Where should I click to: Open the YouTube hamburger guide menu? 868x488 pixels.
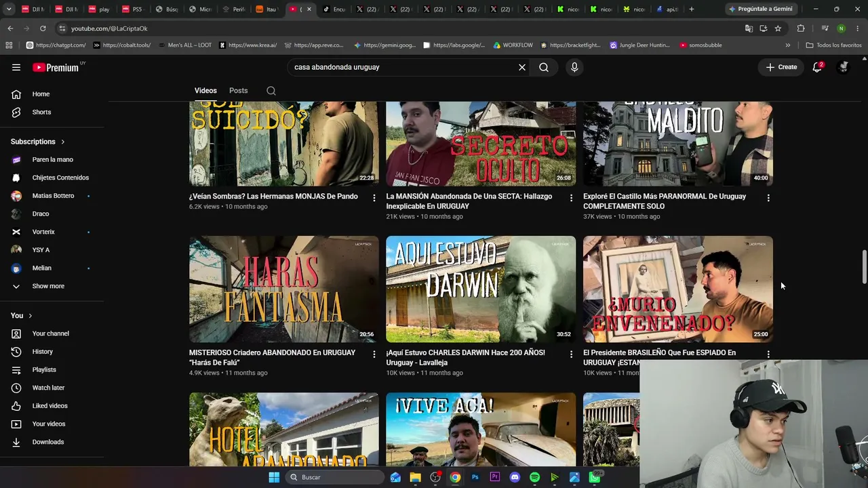16,67
